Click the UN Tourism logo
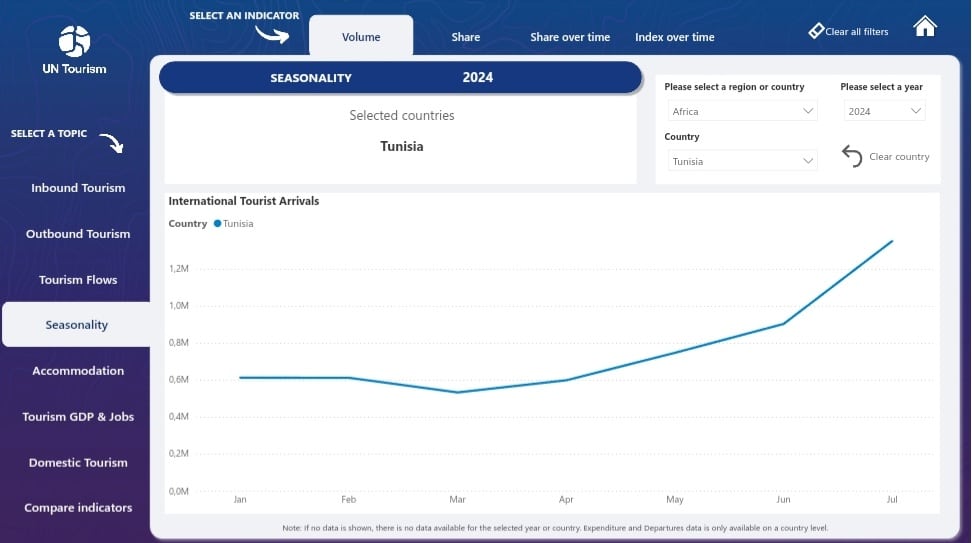 75,42
